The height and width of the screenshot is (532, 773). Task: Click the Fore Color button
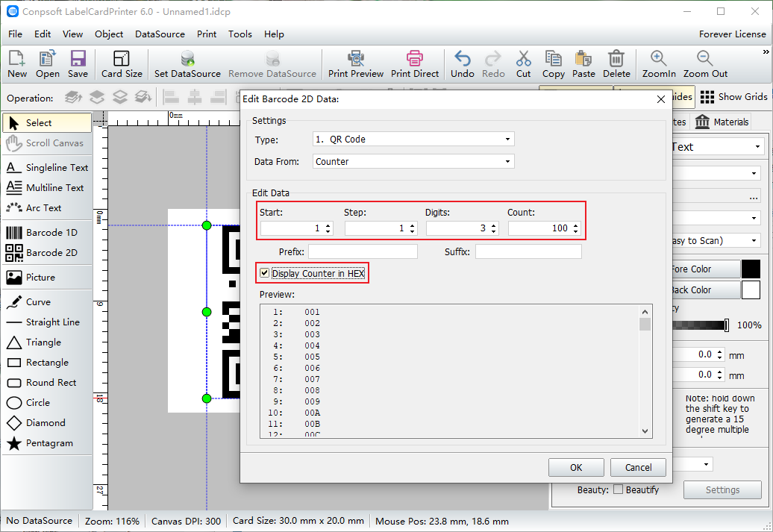tap(706, 269)
